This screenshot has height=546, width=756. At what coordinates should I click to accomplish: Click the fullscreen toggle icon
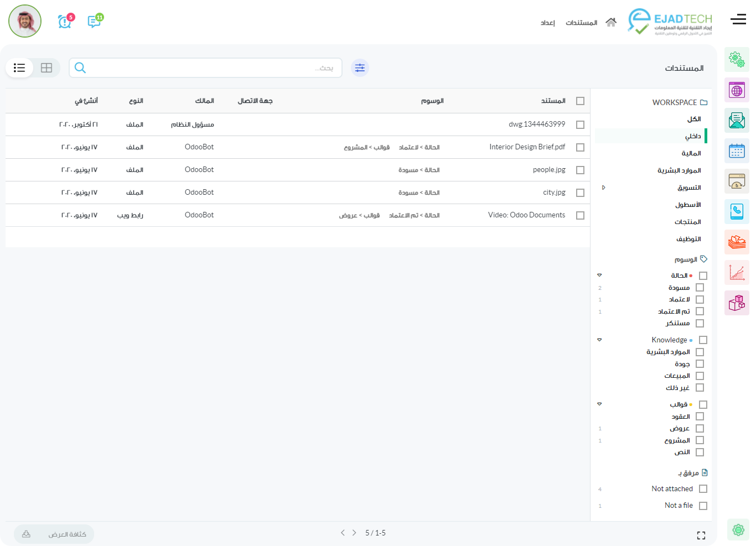[x=701, y=535]
